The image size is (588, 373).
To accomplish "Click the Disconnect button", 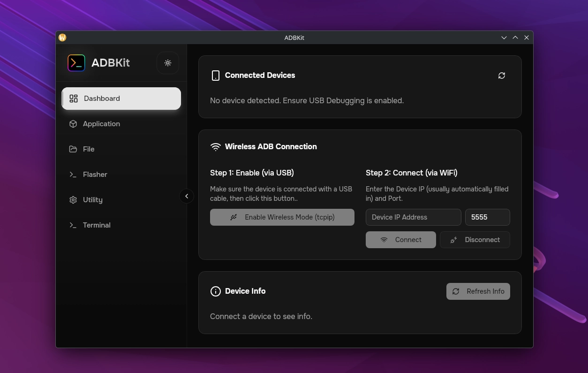I will 475,240.
